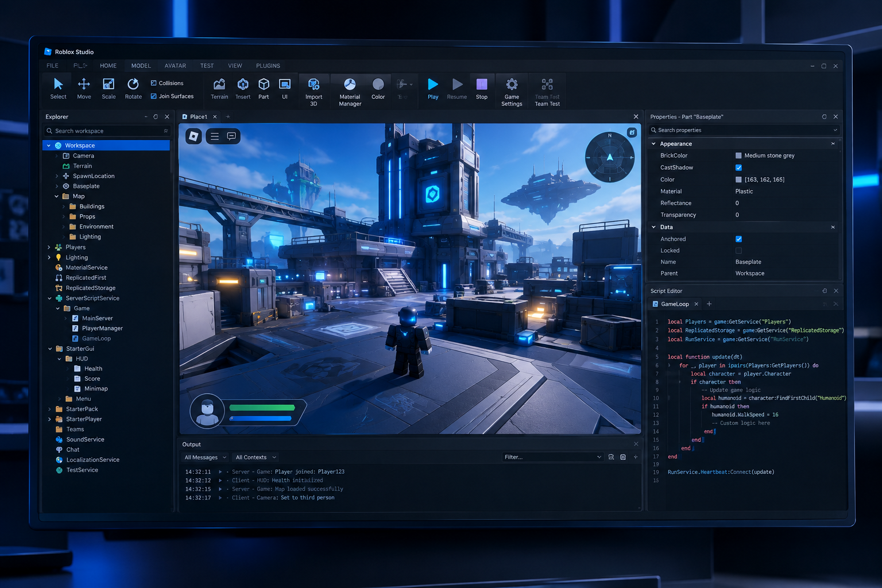Select the GameLoop script tab
882x588 pixels.
tap(675, 304)
